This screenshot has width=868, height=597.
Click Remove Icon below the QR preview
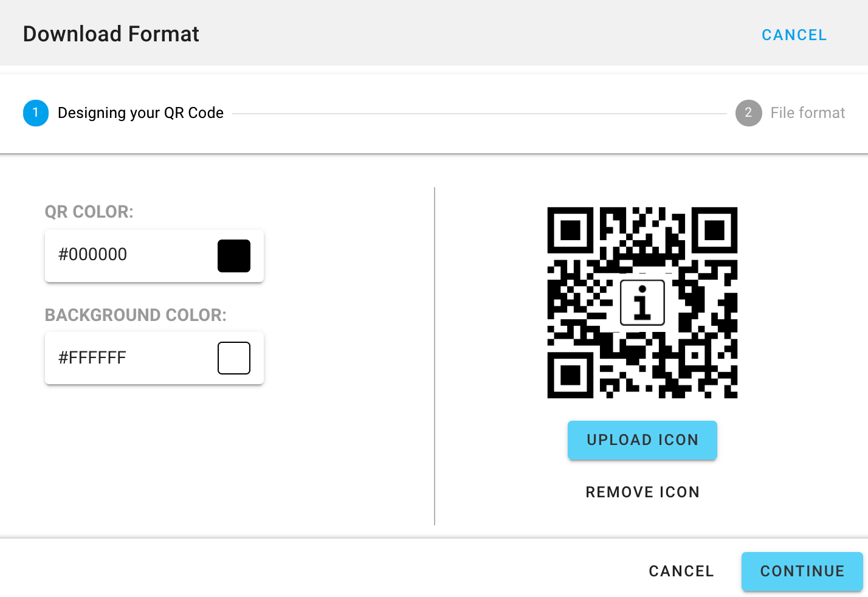(642, 492)
